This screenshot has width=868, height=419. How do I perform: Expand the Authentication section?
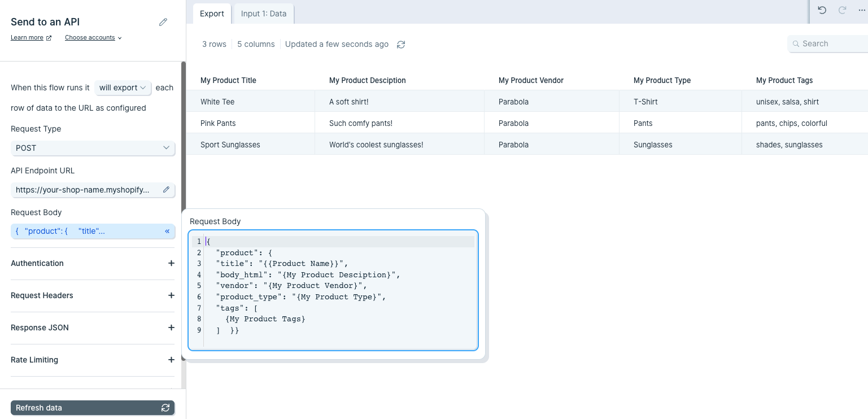tap(93, 263)
